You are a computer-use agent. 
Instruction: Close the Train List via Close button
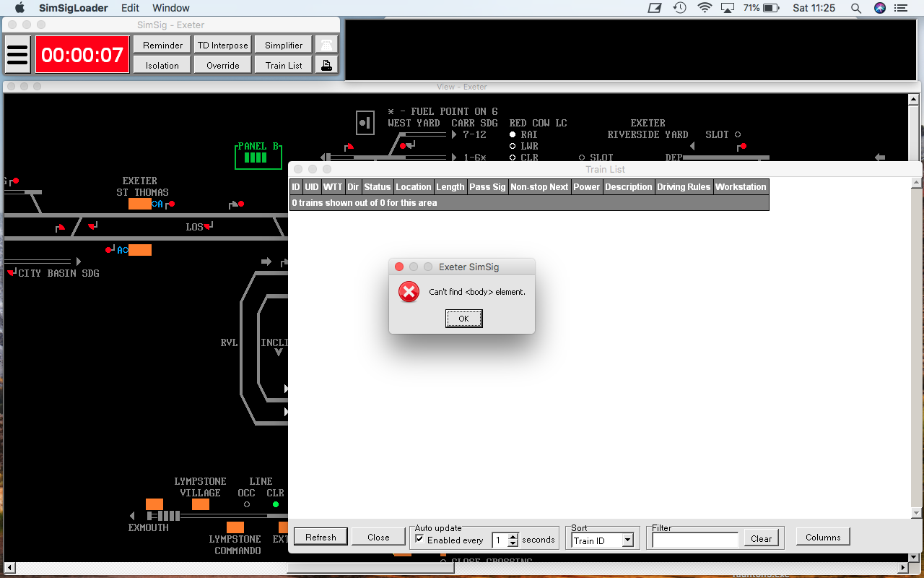tap(378, 537)
